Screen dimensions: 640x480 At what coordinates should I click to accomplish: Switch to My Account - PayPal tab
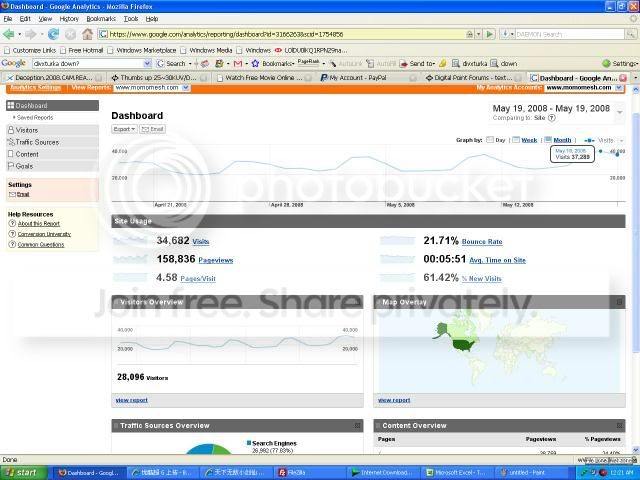(x=367, y=78)
